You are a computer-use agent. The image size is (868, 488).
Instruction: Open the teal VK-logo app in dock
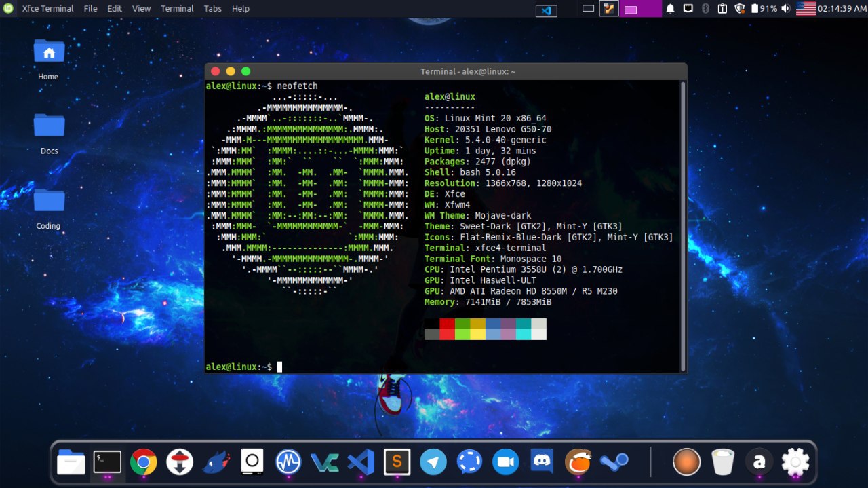[325, 462]
